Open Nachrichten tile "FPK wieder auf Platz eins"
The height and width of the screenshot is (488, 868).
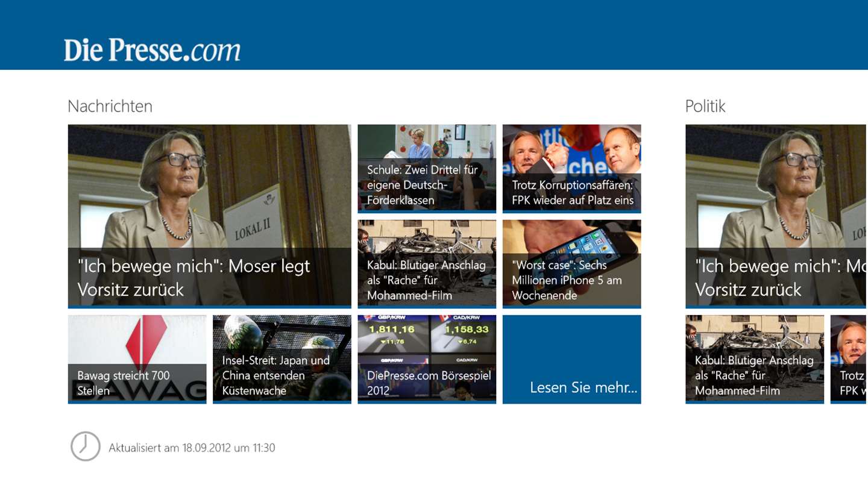coord(571,169)
